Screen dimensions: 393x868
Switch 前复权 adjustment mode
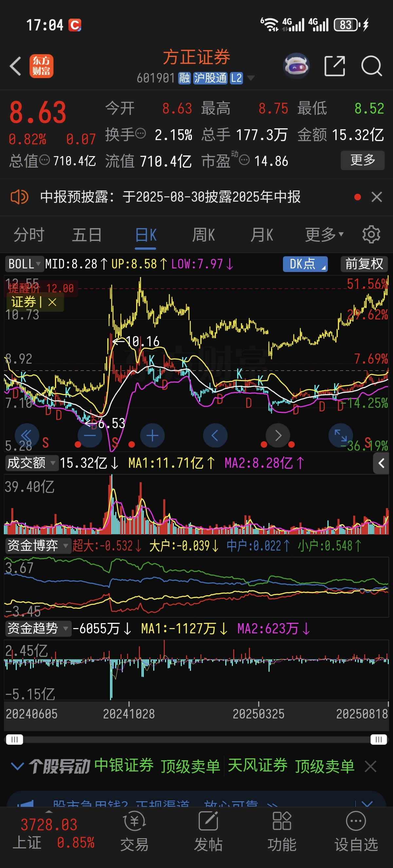(x=364, y=264)
